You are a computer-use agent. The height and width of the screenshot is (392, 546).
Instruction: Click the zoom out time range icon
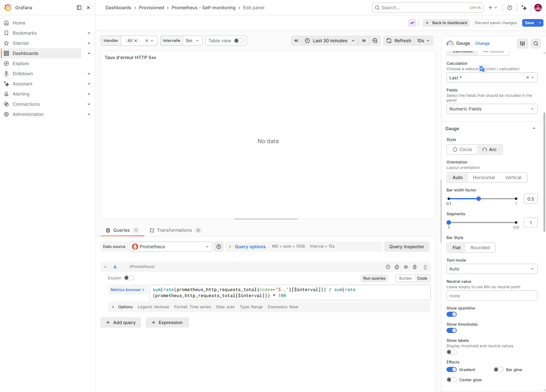[x=375, y=41]
